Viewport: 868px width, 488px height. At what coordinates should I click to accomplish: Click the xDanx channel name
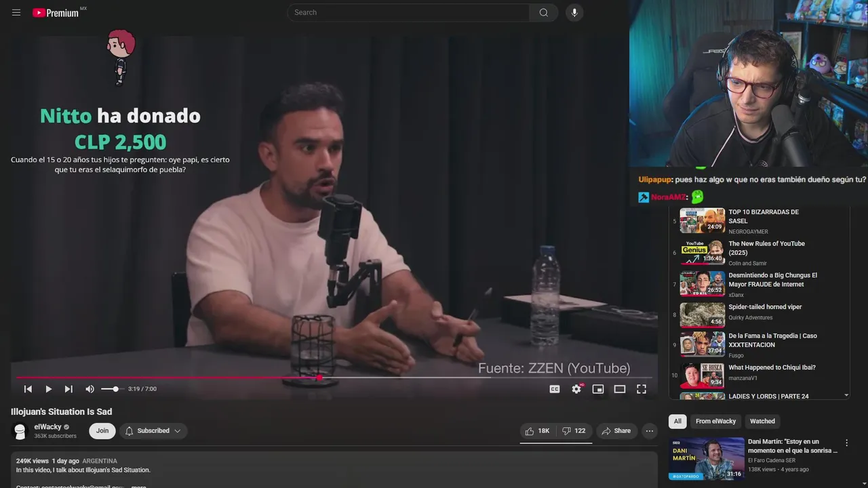[x=736, y=296]
